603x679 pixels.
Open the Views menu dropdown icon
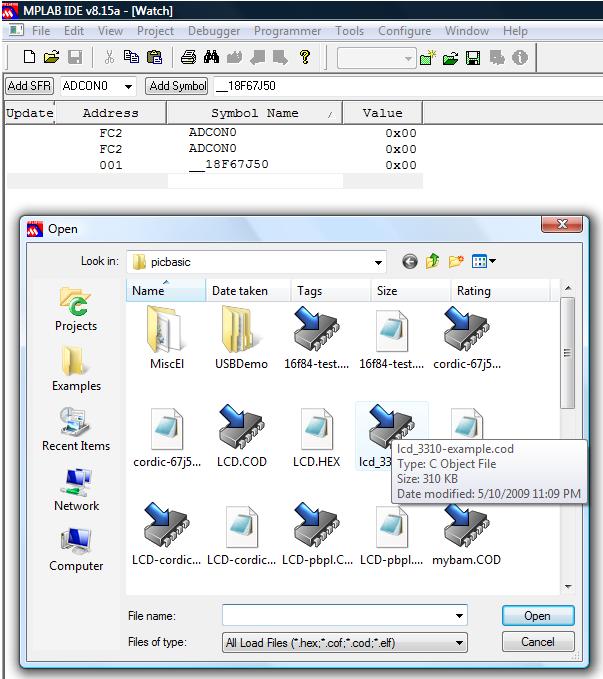[483, 262]
